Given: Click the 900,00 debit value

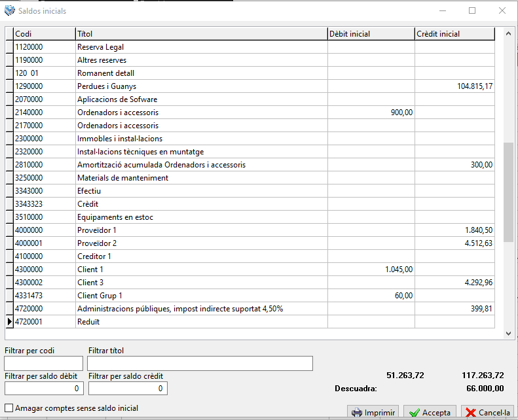Looking at the screenshot, I should (401, 113).
